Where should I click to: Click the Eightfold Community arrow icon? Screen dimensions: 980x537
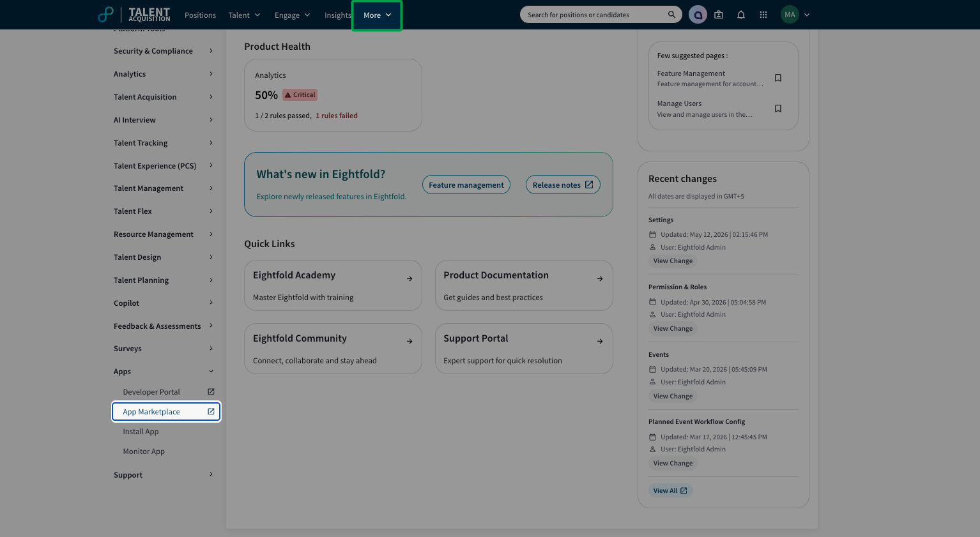[x=410, y=342]
